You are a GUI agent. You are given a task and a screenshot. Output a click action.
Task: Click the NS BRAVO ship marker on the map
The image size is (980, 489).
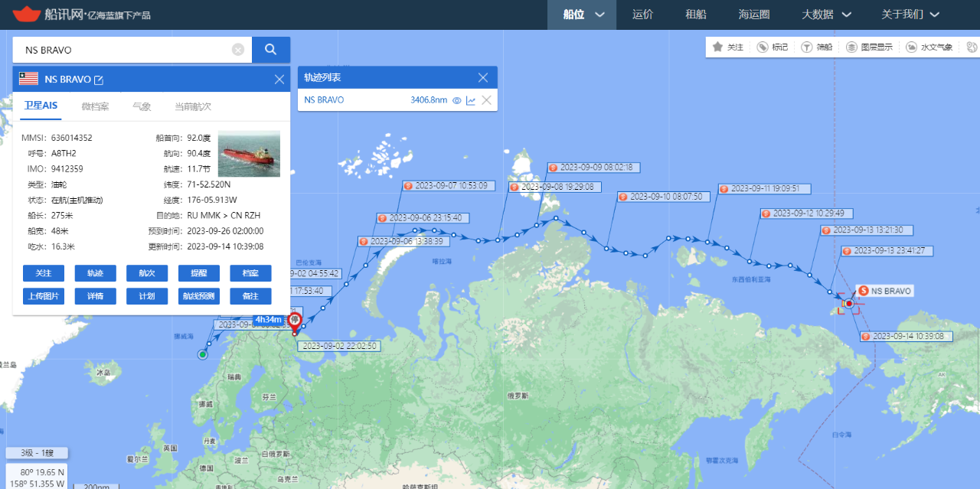[848, 304]
